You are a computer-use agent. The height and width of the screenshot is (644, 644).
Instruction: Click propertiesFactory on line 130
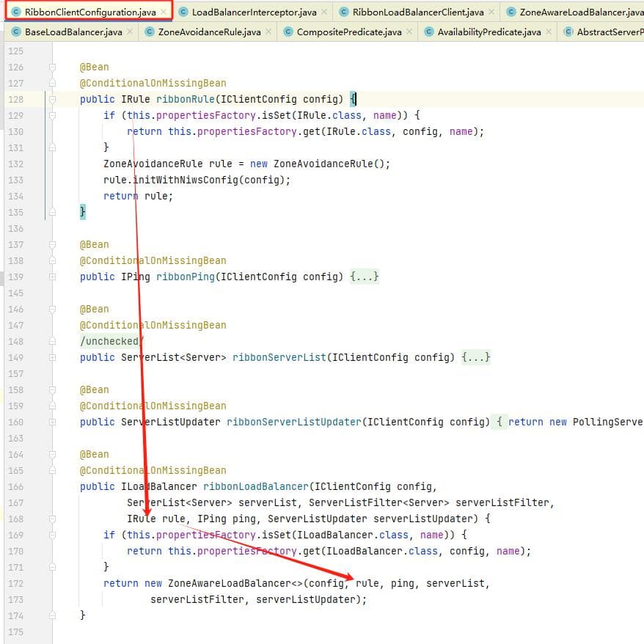[247, 131]
